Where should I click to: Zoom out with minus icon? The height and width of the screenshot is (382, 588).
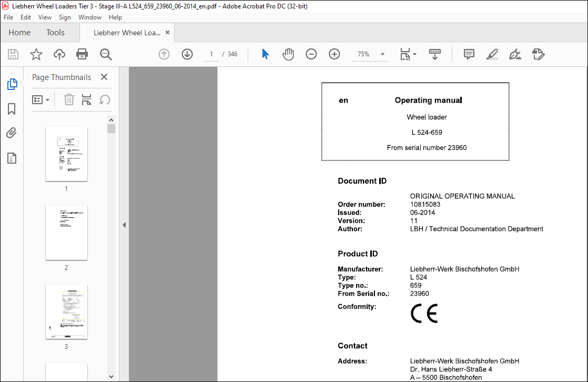[311, 54]
